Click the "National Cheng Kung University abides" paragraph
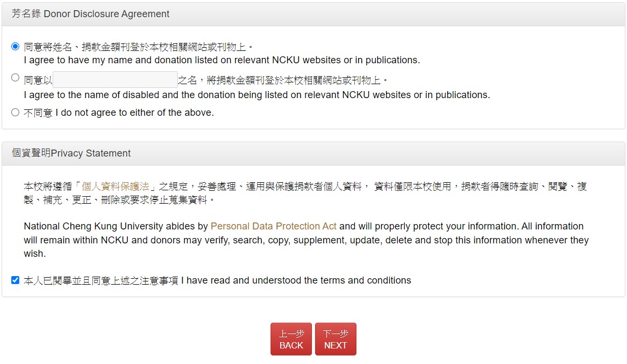This screenshot has height=364, width=627. point(306,240)
